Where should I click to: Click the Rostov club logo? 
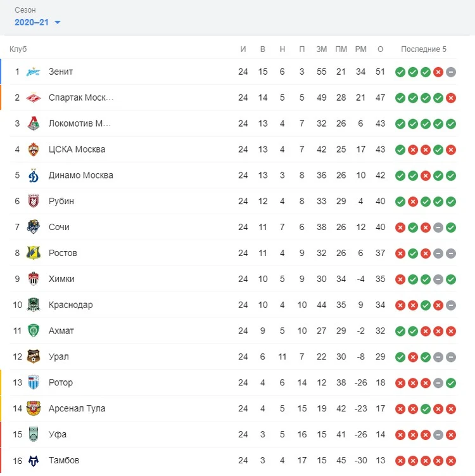[33, 253]
